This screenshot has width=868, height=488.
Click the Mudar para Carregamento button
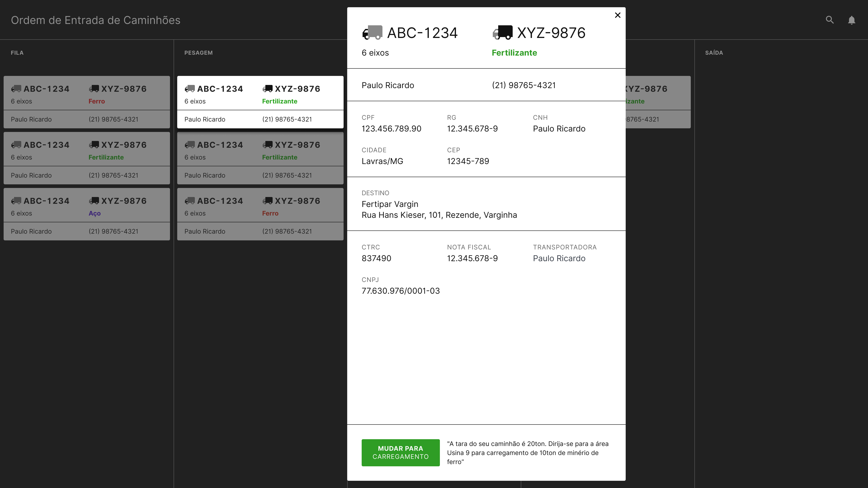tap(401, 452)
